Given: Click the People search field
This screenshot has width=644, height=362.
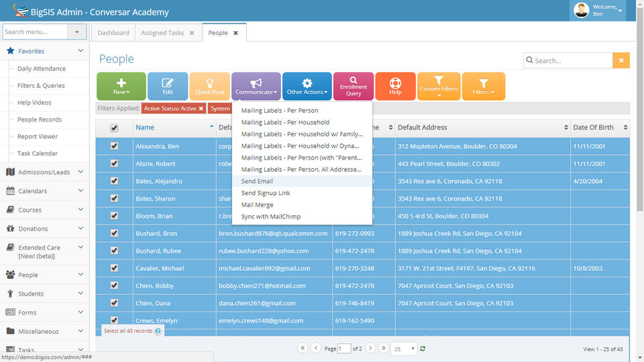Looking at the screenshot, I should [x=568, y=60].
